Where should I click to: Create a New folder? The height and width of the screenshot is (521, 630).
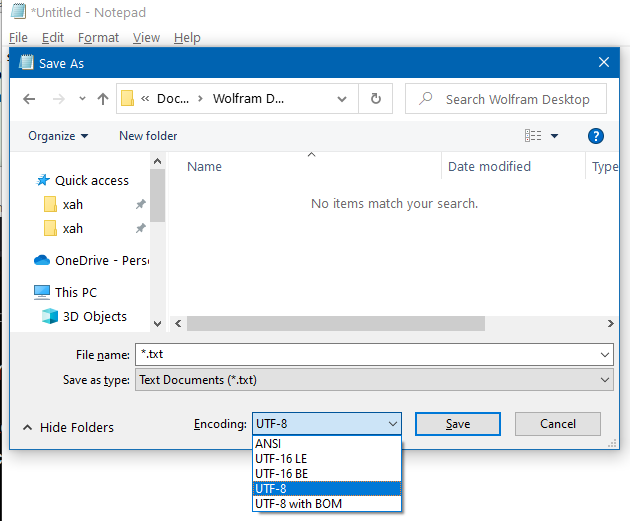coord(148,136)
